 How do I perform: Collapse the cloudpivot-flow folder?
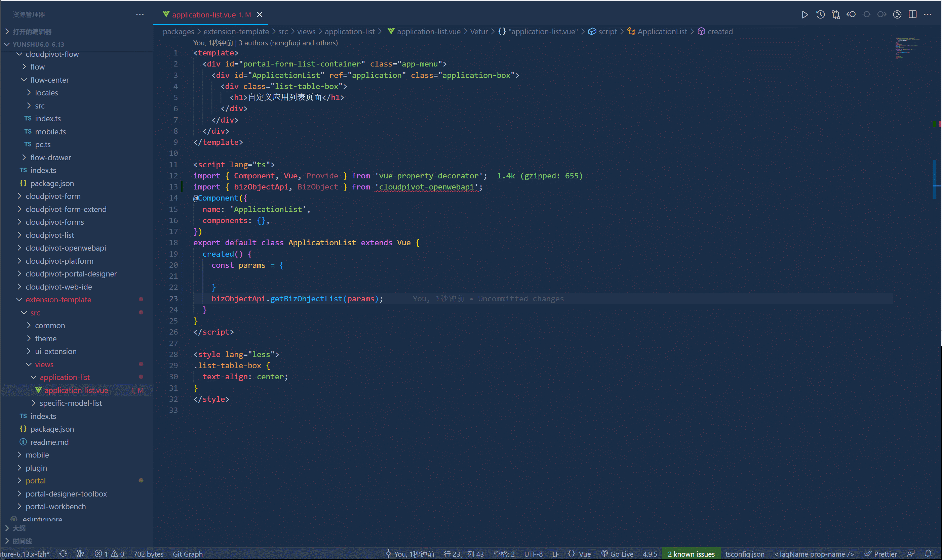pos(77,54)
